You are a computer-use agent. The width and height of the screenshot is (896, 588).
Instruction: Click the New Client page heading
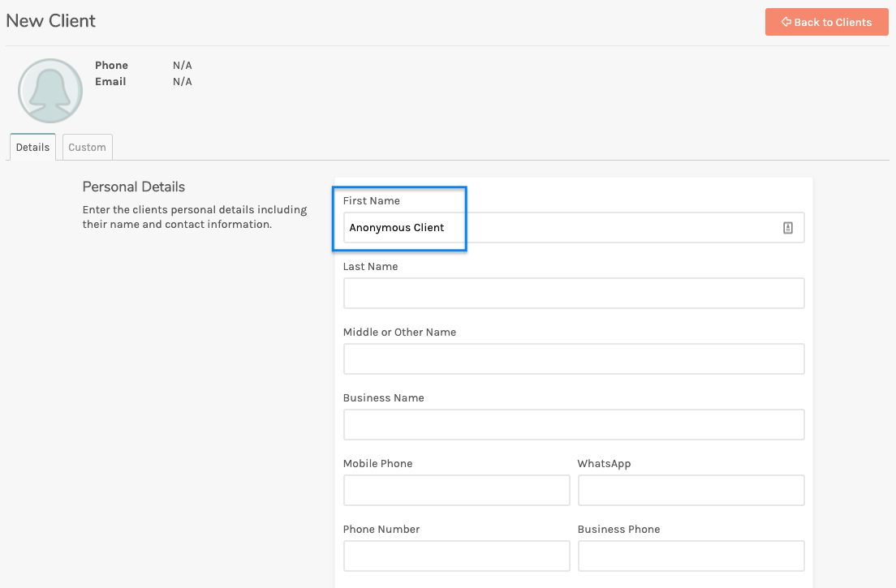(51, 20)
